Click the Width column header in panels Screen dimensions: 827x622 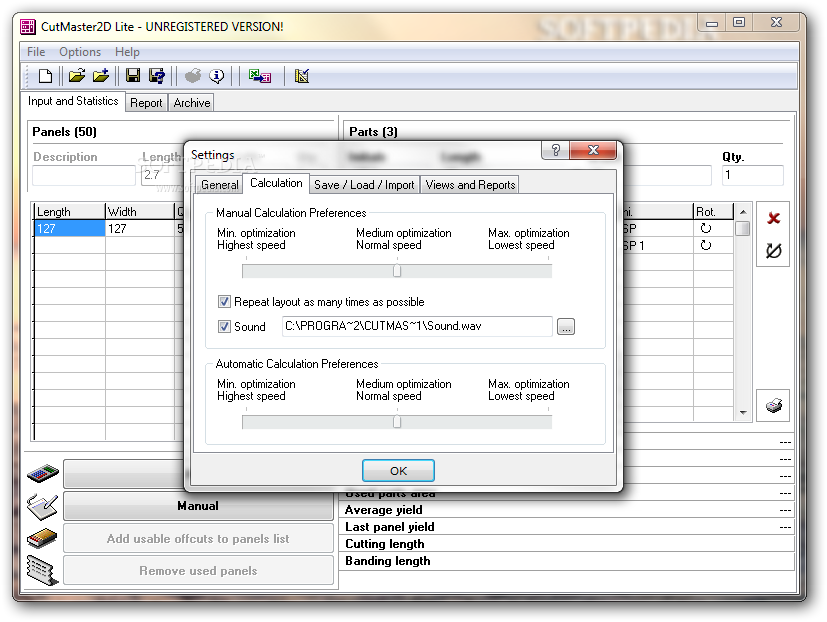click(x=140, y=212)
